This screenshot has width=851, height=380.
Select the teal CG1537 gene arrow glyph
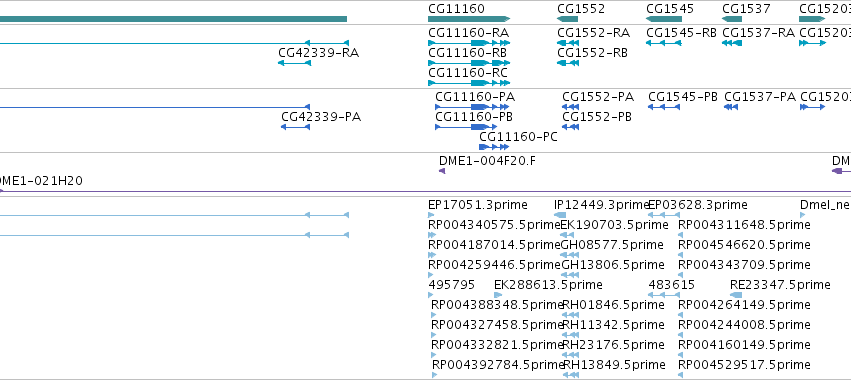(x=732, y=19)
